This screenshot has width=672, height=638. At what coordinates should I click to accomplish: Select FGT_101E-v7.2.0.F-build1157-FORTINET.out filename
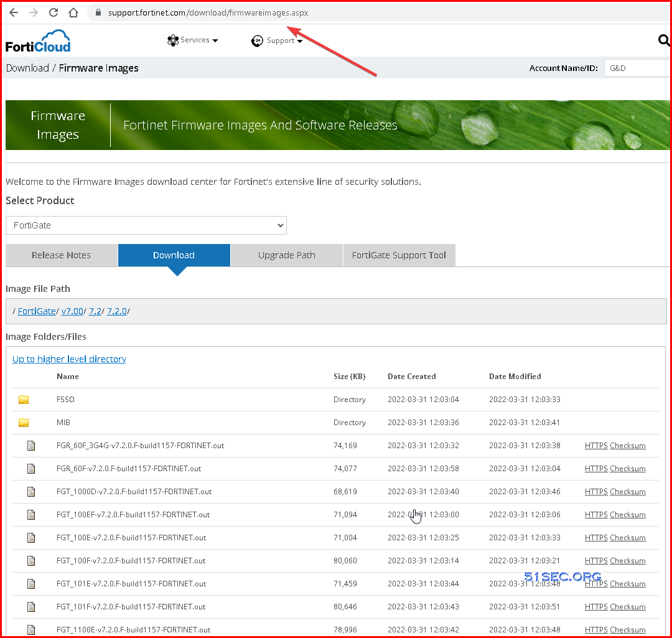point(131,584)
